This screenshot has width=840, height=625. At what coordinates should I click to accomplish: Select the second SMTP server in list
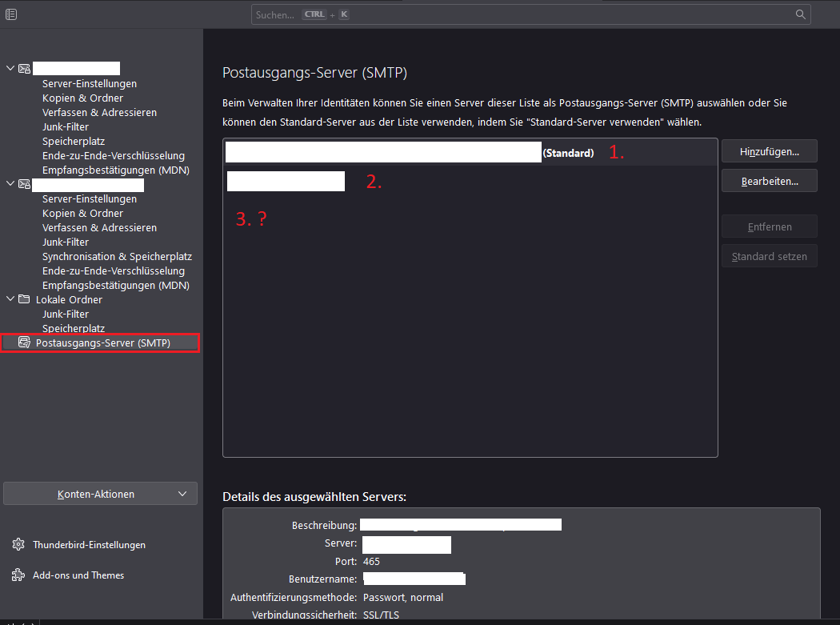(470, 182)
